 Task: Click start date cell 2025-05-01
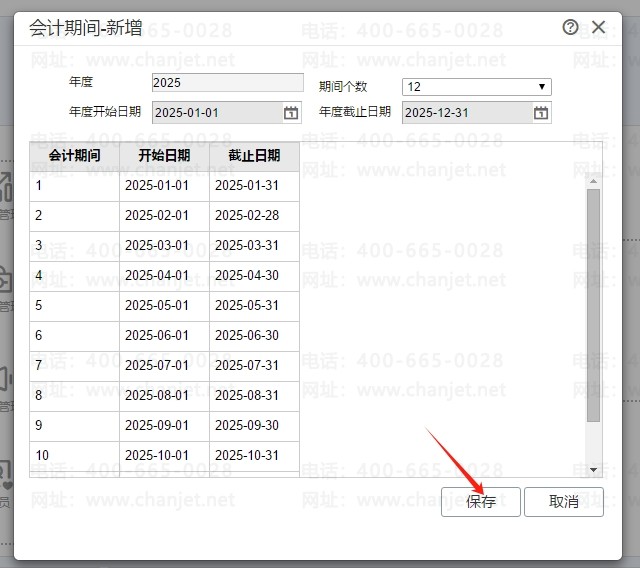point(164,306)
